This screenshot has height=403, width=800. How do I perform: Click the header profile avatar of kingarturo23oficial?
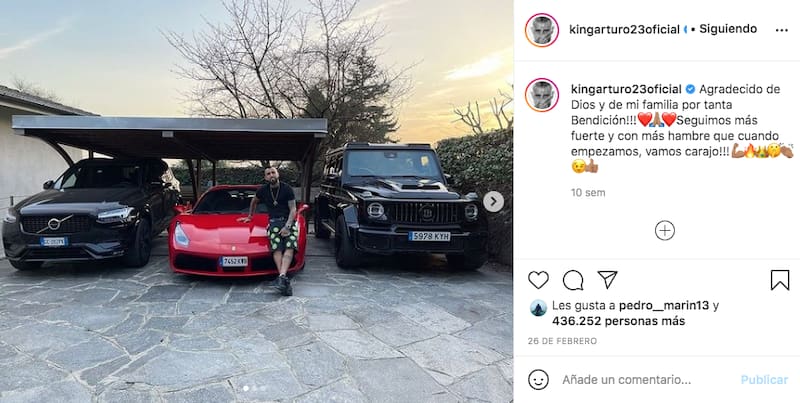click(541, 30)
